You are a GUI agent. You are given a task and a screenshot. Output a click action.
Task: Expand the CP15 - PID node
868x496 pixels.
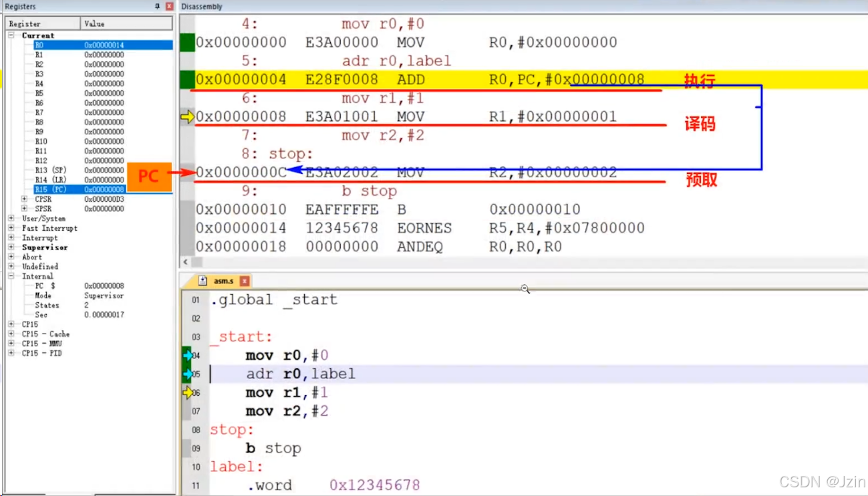(x=11, y=353)
